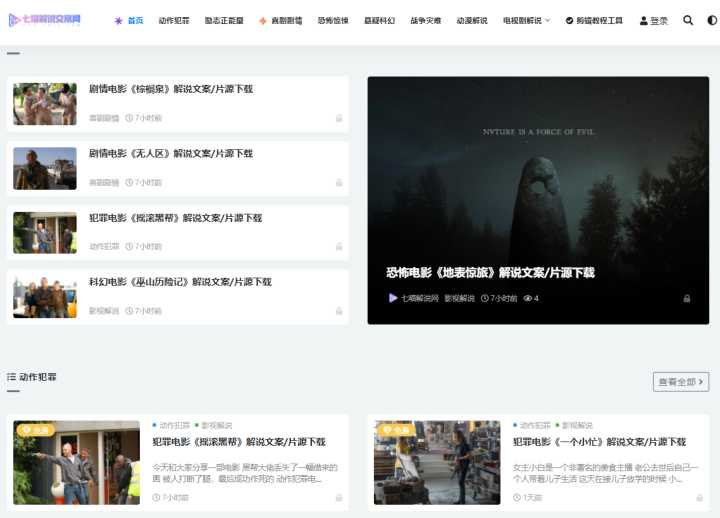The image size is (720, 518).
Task: Click 动作犯罪 tag in top-list 《摇滚黑帮》 row
Action: [104, 247]
